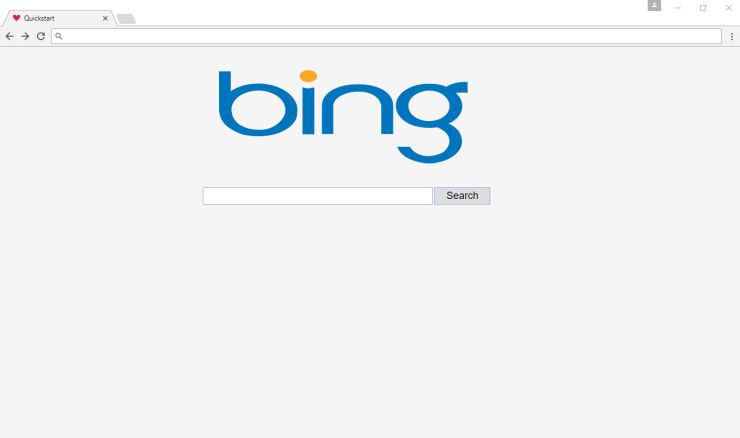Click the Search button

point(462,196)
